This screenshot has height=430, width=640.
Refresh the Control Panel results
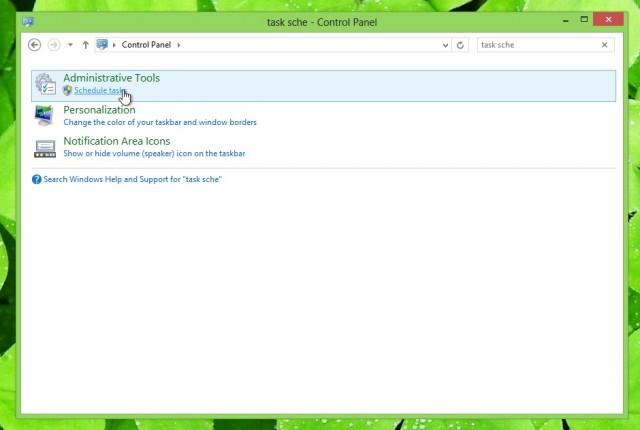pos(460,45)
